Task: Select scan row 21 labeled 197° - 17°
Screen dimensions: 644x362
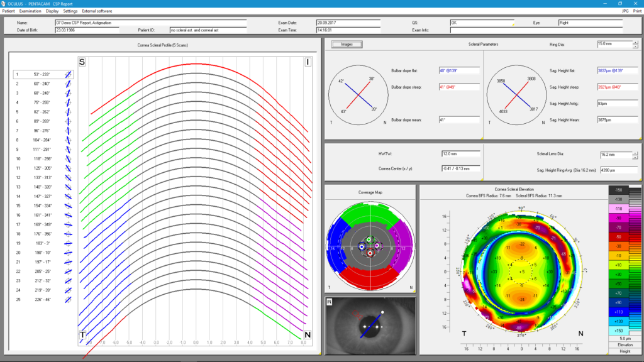Action: point(43,262)
